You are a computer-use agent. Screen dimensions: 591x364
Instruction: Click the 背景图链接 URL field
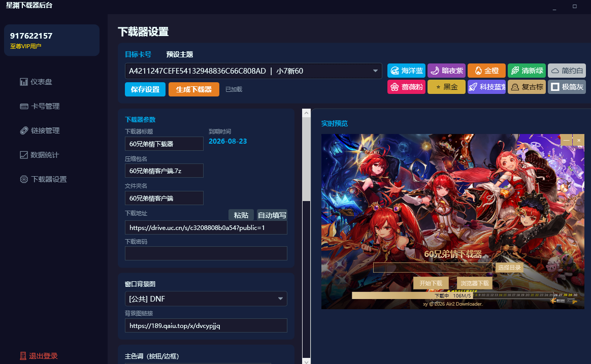pyautogui.click(x=206, y=325)
